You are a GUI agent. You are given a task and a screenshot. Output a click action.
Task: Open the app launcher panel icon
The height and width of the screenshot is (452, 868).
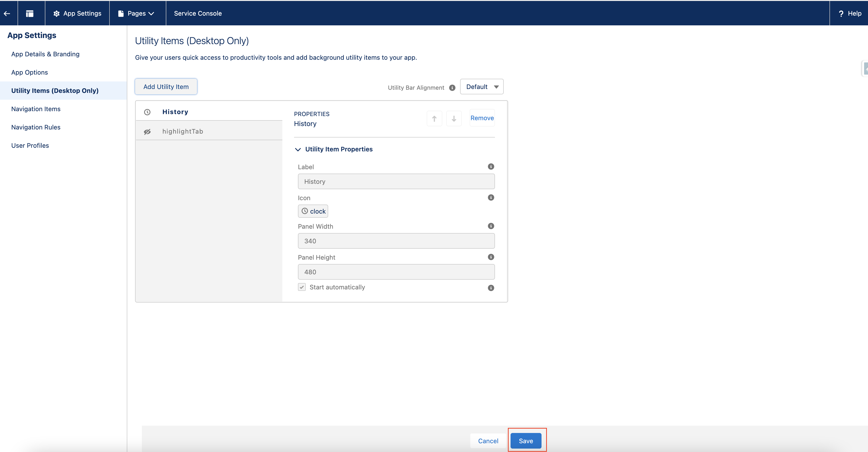point(30,13)
